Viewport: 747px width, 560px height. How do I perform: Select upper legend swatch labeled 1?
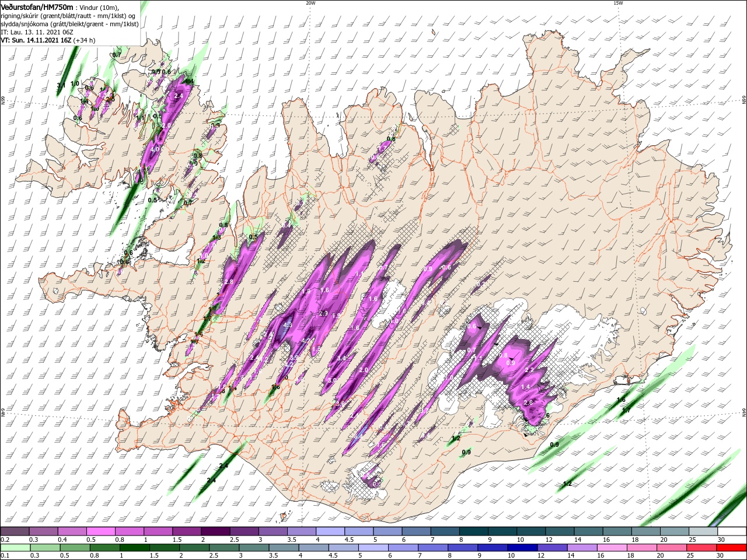tap(158, 531)
